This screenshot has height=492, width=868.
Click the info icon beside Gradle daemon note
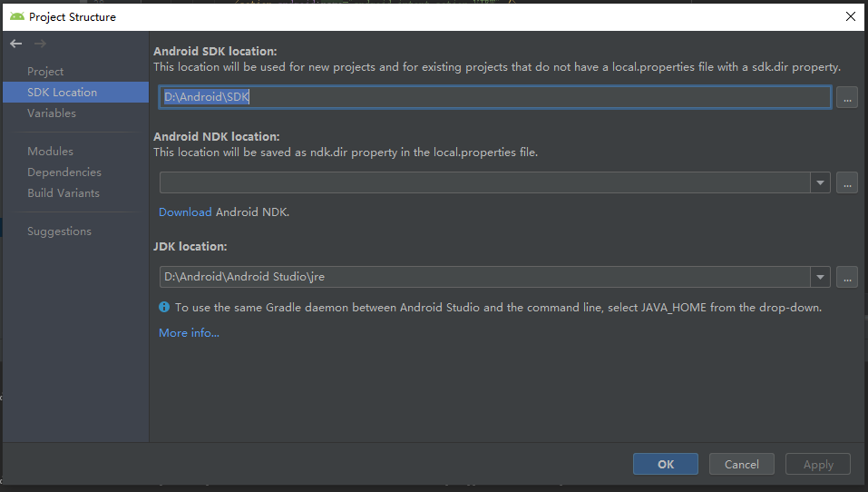pos(164,307)
